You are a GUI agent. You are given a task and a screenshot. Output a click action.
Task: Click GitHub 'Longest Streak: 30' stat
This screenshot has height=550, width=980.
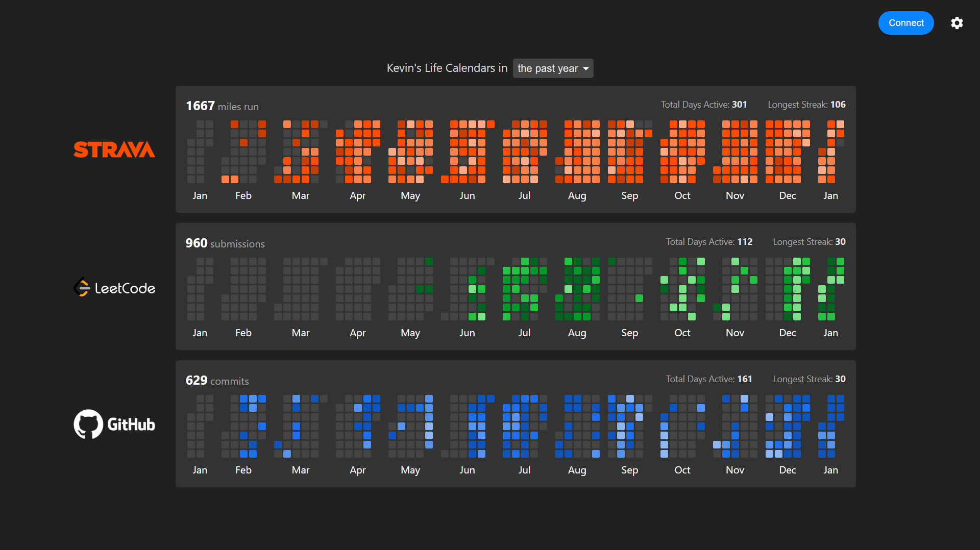click(x=809, y=379)
